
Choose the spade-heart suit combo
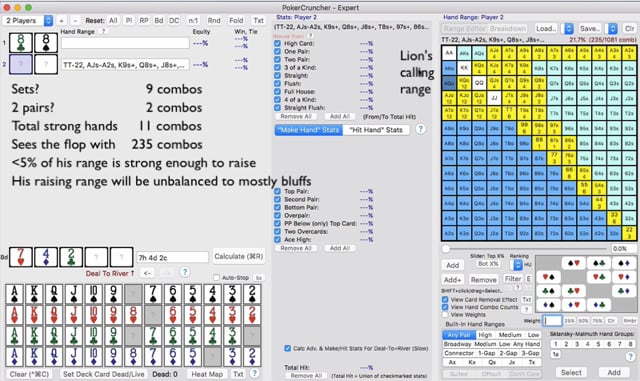573,263
